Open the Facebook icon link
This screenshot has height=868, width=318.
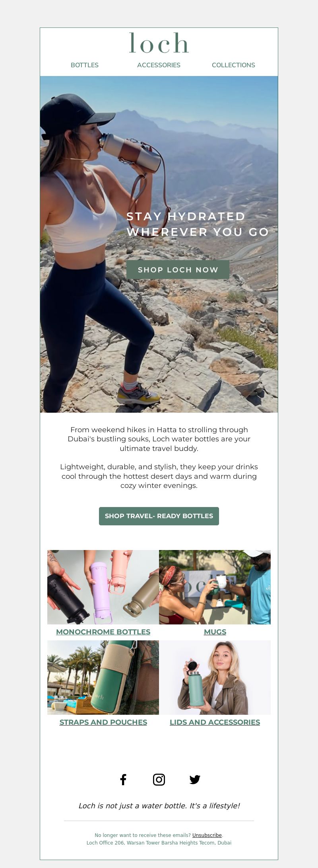click(123, 780)
